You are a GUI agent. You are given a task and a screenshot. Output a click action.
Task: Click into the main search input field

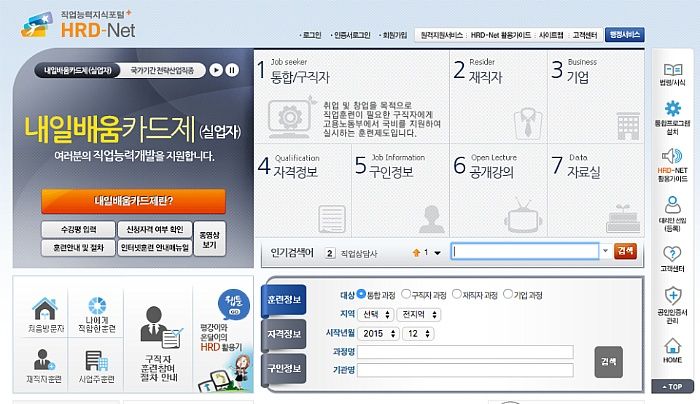pos(525,251)
